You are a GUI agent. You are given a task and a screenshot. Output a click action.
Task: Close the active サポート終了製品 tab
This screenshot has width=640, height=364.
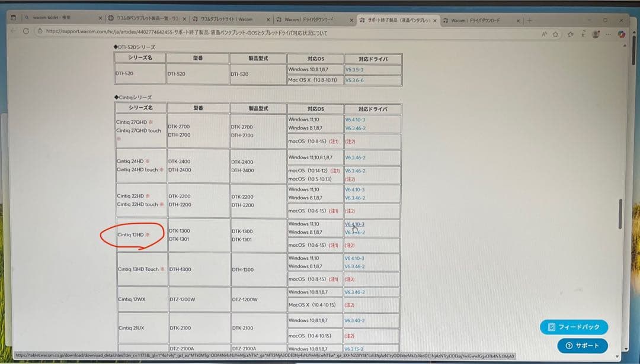436,20
